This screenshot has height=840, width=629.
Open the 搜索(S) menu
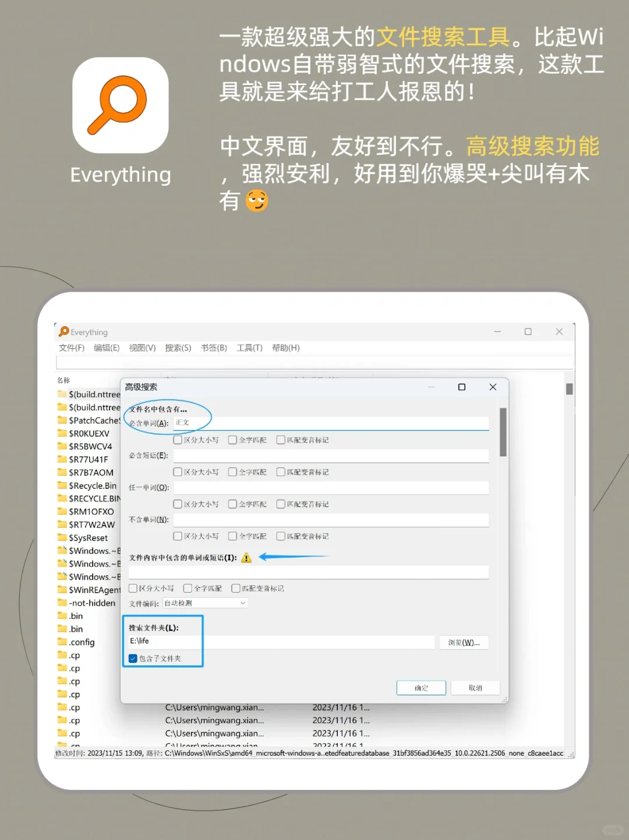(x=178, y=348)
